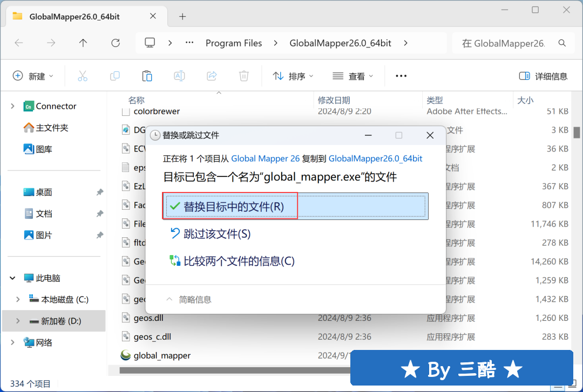This screenshot has height=392, width=583.
Task: Choose 跳过该文件(S) option
Action: tap(211, 233)
